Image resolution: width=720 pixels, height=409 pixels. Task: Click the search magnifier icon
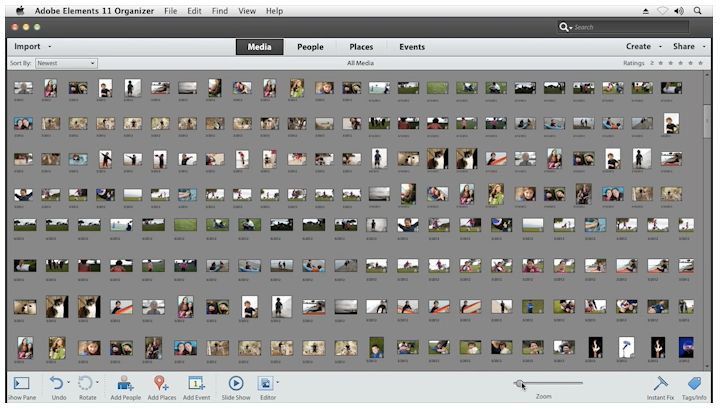(563, 27)
